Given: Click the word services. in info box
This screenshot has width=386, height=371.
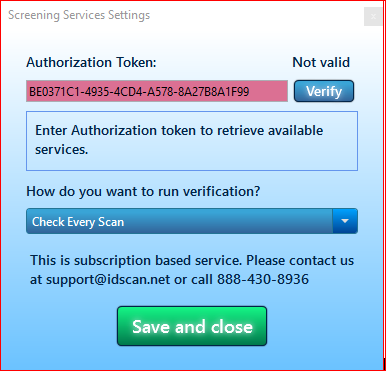Looking at the screenshot, I should (x=62, y=150).
